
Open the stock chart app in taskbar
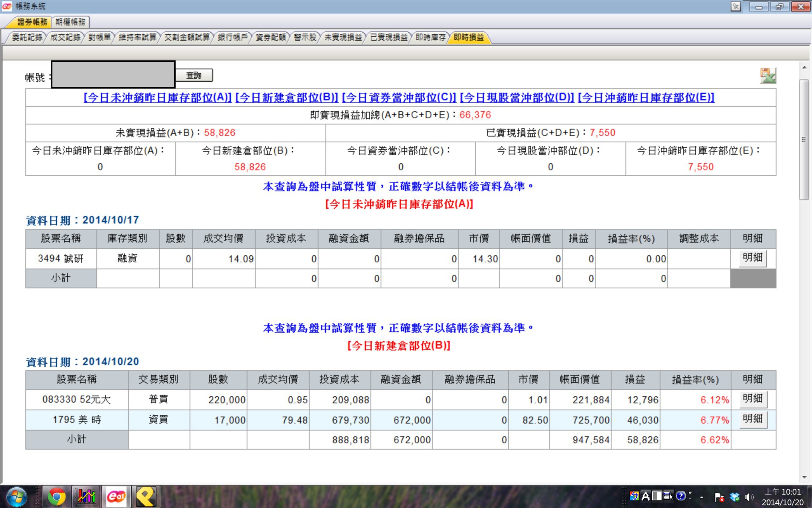[86, 497]
